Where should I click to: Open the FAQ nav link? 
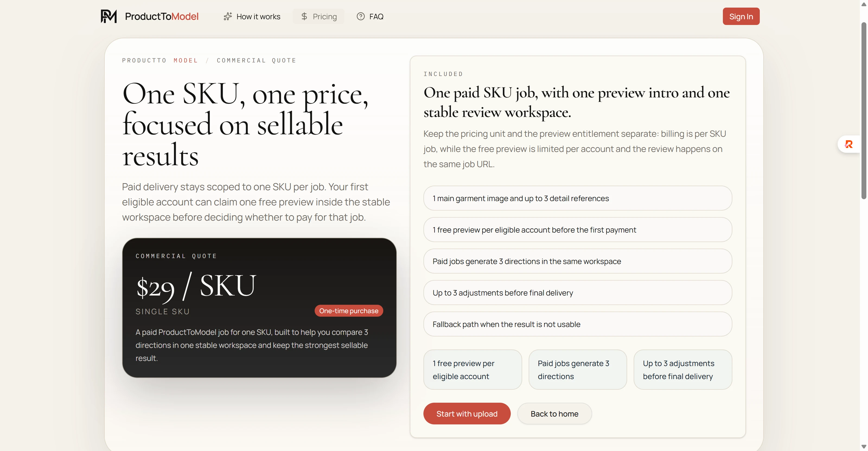click(376, 17)
